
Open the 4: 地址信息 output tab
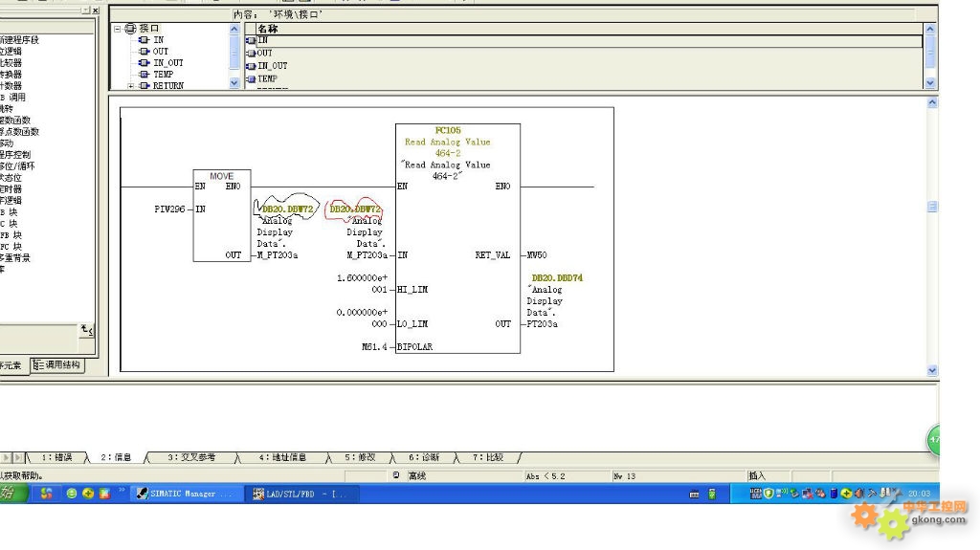[282, 457]
